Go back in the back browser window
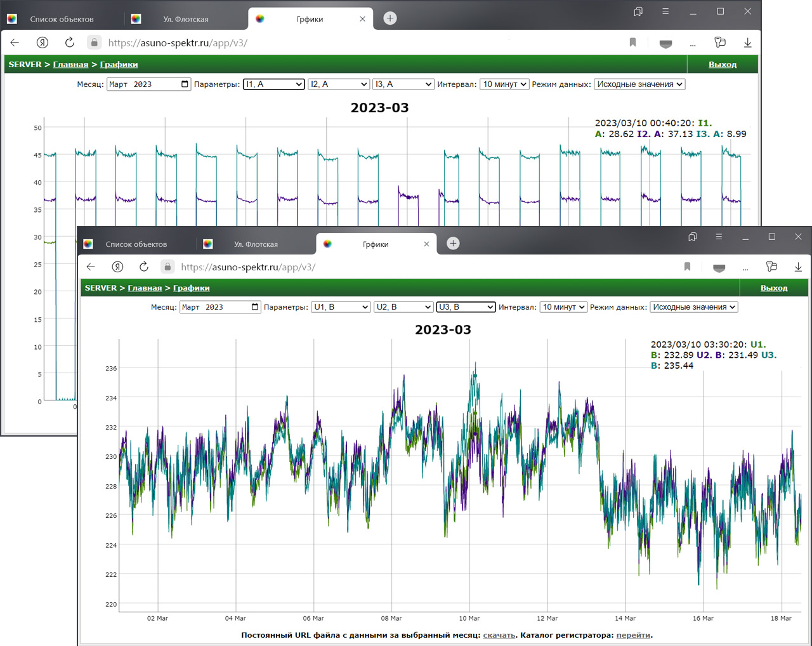This screenshot has height=646, width=812. point(15,43)
